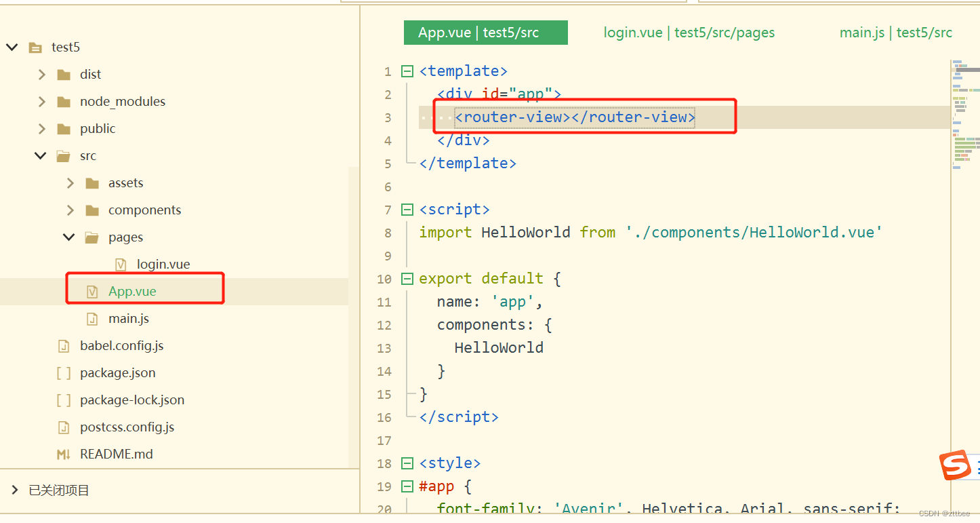This screenshot has width=980, height=523.
Task: Expand the 已关闭项目 section
Action: pyautogui.click(x=15, y=490)
